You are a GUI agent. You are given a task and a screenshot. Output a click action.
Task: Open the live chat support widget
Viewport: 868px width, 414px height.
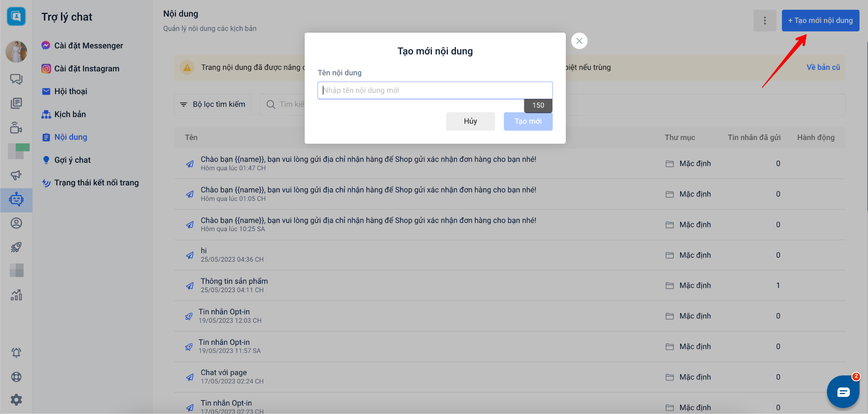(x=843, y=392)
